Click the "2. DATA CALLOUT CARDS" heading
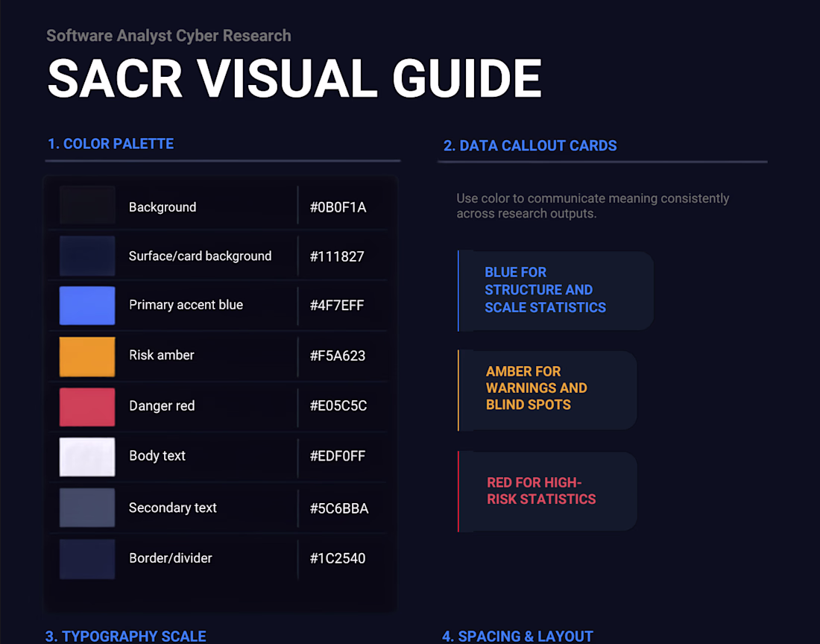 (530, 146)
